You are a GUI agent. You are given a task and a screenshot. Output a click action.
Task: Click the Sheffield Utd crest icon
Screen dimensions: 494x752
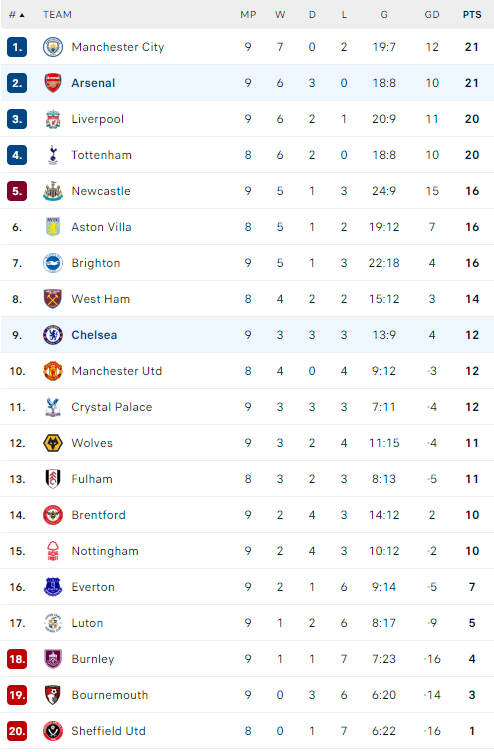pos(53,730)
